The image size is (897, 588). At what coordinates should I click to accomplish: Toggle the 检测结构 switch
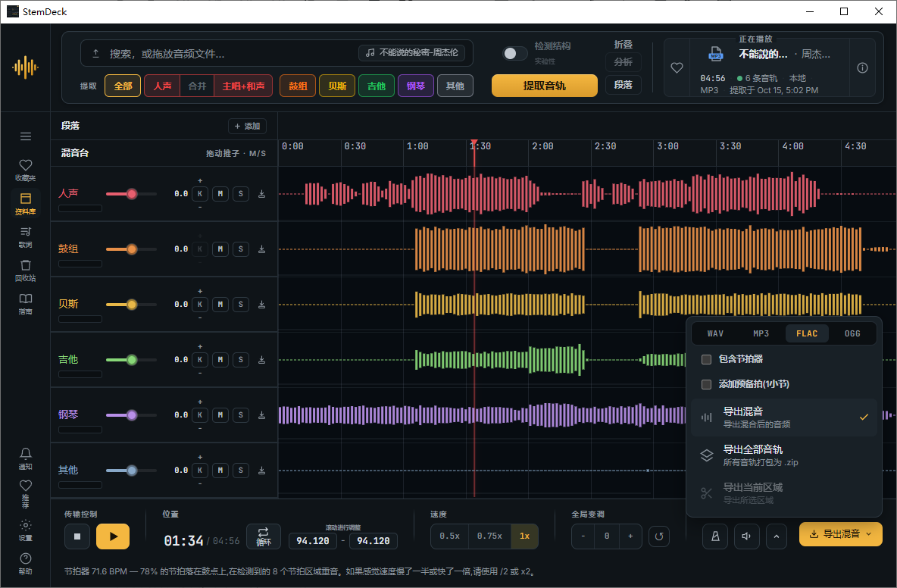click(514, 53)
